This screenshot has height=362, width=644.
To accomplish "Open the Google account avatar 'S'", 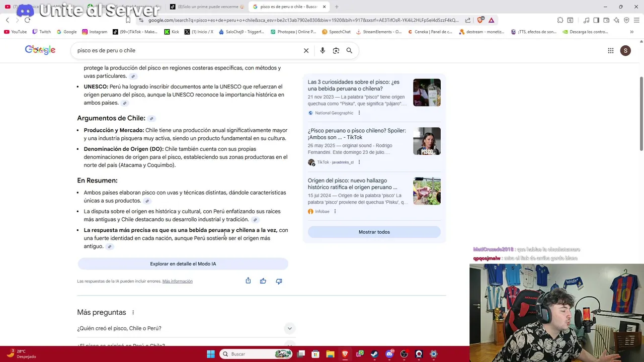I will [625, 50].
